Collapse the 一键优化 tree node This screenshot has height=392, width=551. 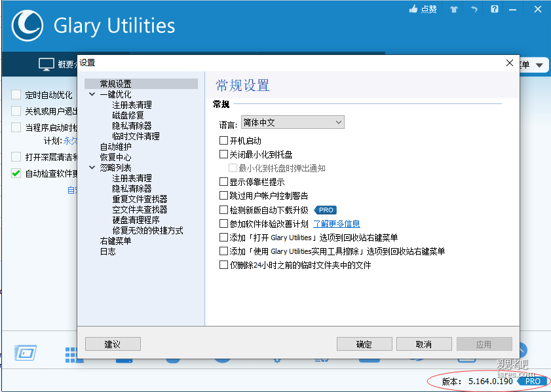pyautogui.click(x=92, y=94)
